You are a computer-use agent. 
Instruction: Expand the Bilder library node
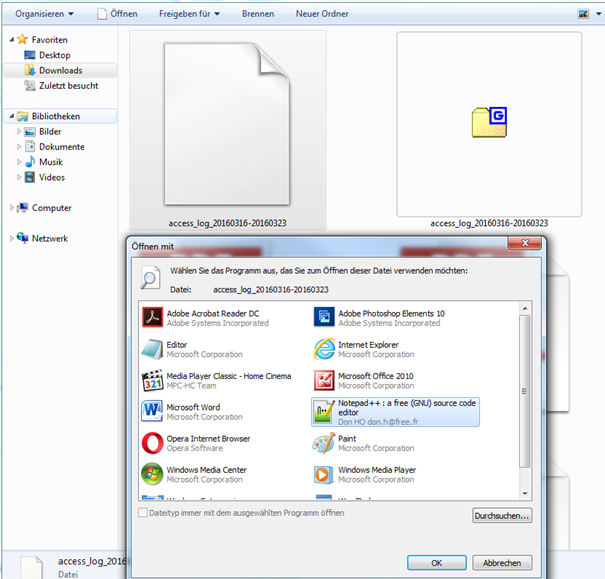tap(19, 132)
